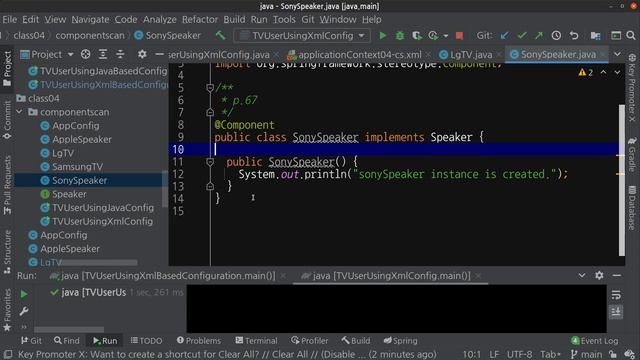
Task: Open Project panel settings gear
Action: [x=142, y=54]
